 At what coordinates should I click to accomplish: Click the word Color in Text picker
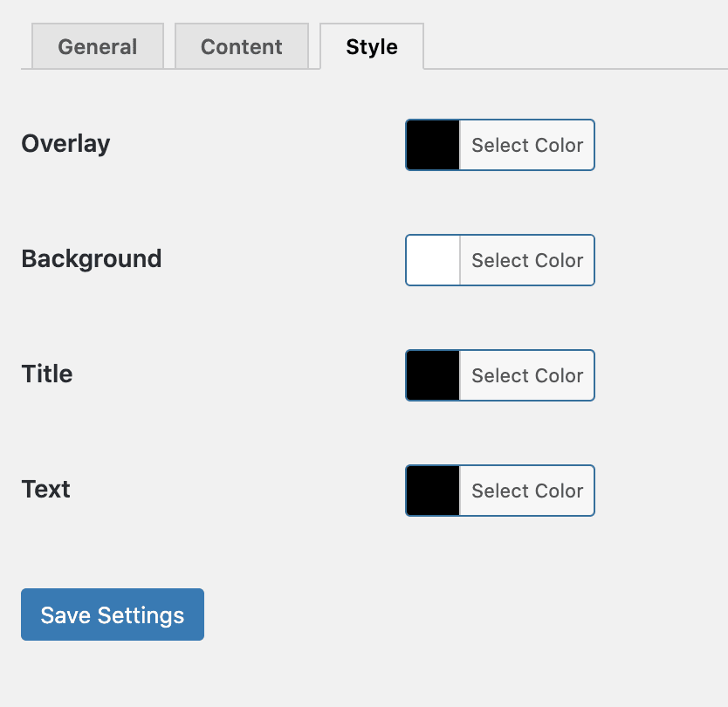click(560, 491)
